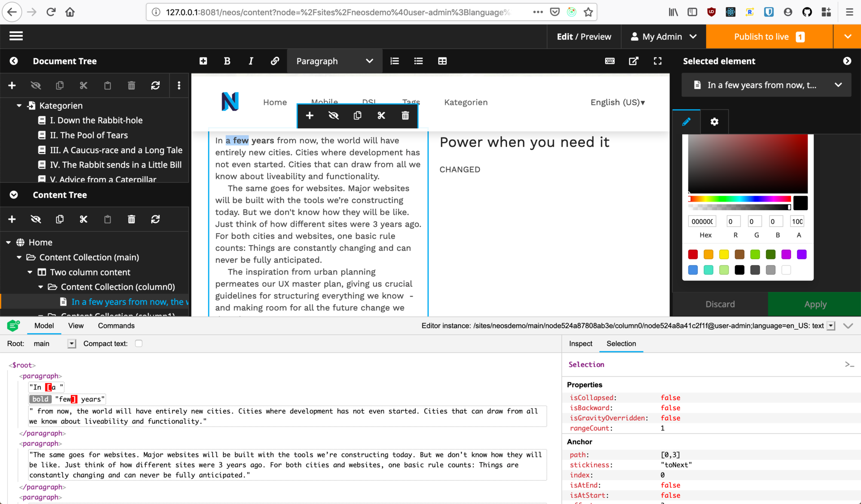The height and width of the screenshot is (504, 861).
Task: Insert a table in the editor
Action: click(x=442, y=61)
